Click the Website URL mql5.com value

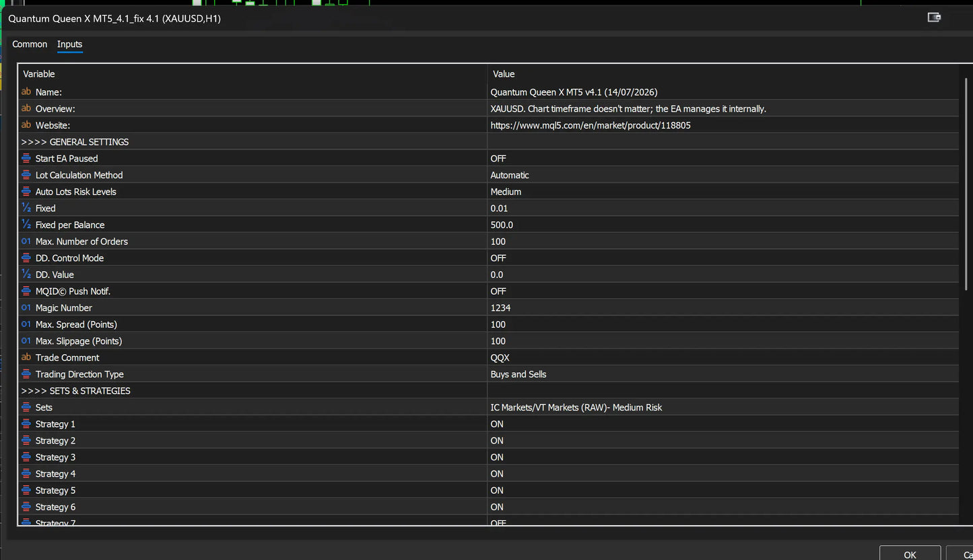[723, 125]
